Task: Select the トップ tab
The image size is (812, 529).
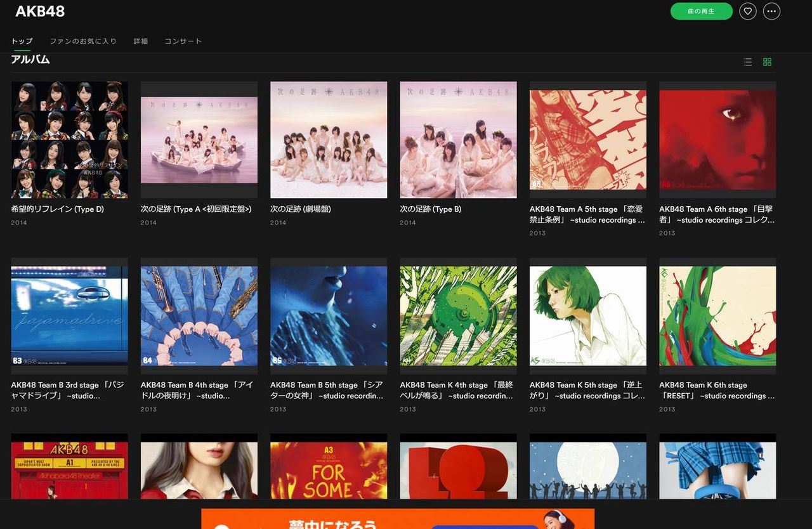Action: [22, 41]
